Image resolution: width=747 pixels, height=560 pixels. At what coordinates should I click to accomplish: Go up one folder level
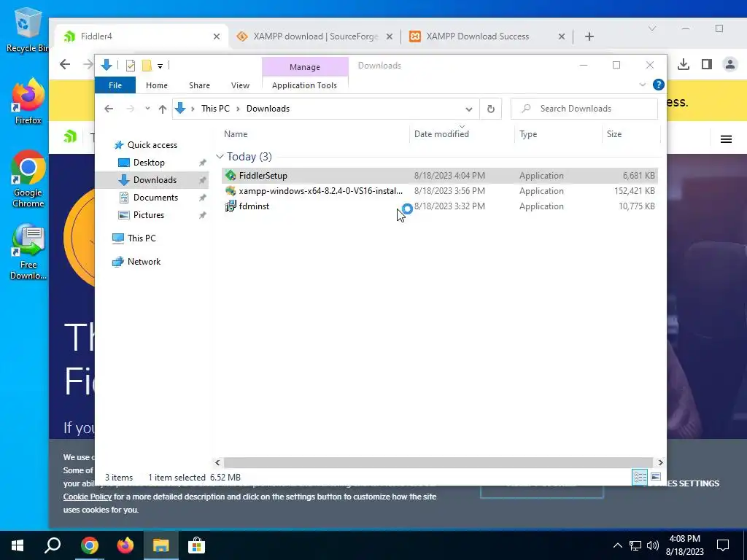[163, 109]
